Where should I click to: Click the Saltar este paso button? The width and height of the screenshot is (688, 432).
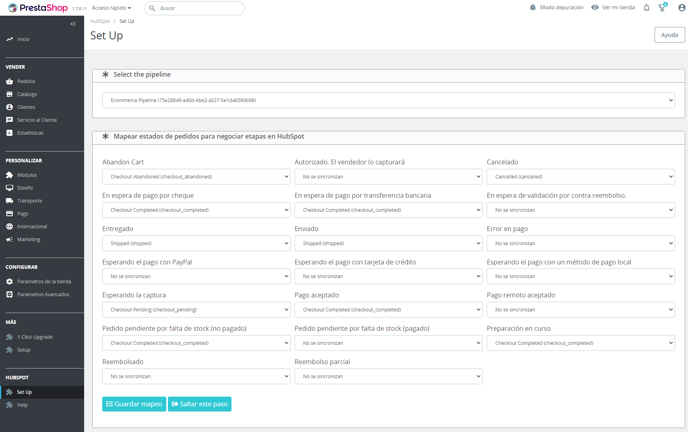coord(200,404)
